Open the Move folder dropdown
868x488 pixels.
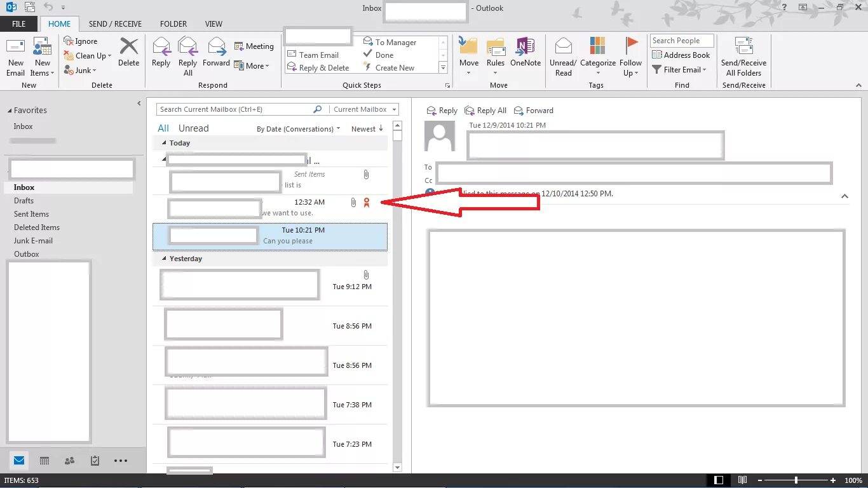point(468,57)
